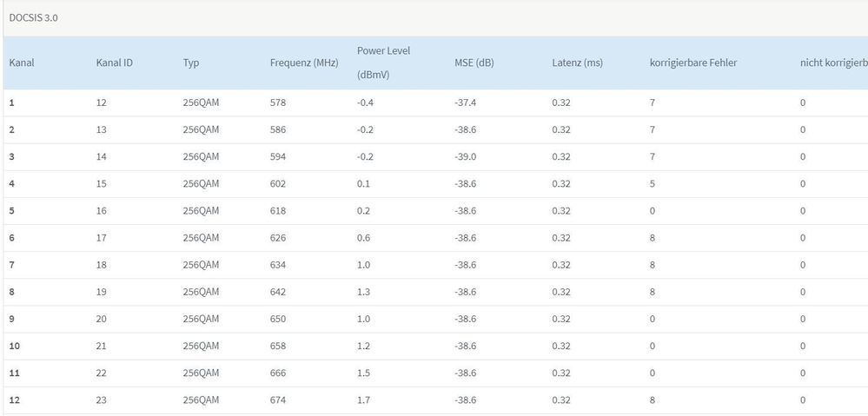This screenshot has width=868, height=416.
Task: Click the Frequenz (MHz) column header
Action: click(304, 63)
